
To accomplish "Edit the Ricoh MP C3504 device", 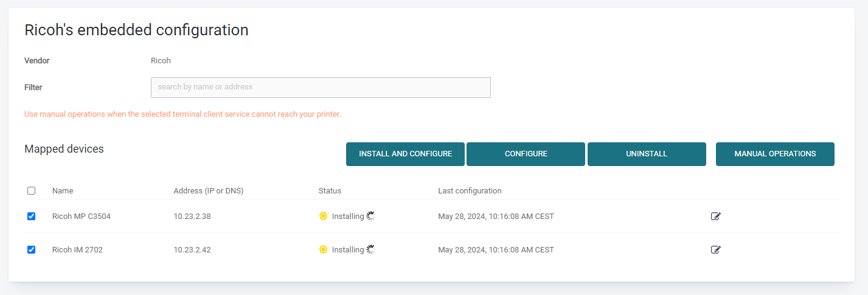I will (716, 216).
